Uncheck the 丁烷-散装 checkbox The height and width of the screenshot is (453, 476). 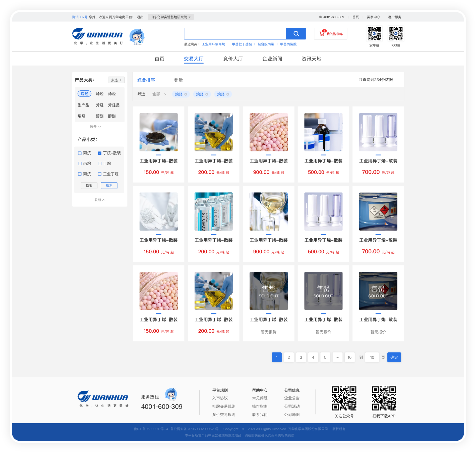[x=100, y=153]
